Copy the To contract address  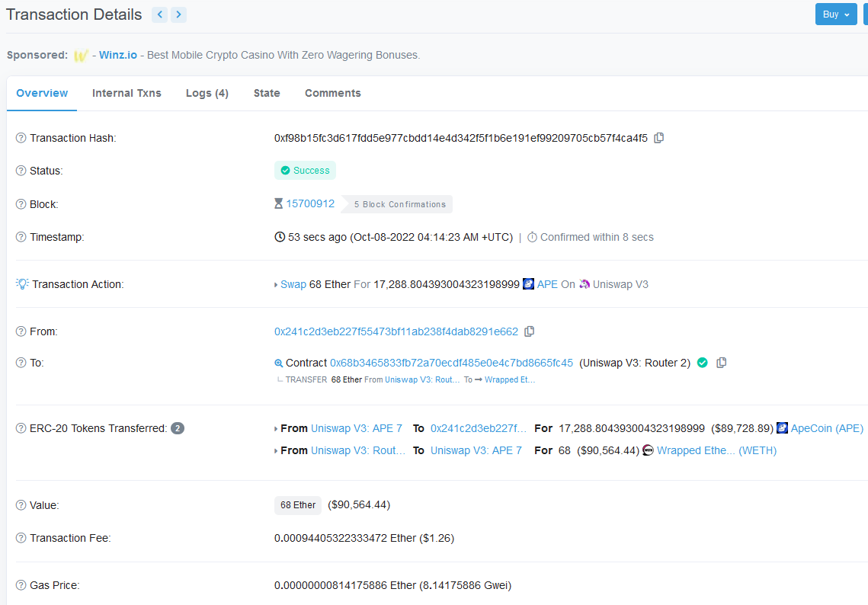pyautogui.click(x=722, y=363)
